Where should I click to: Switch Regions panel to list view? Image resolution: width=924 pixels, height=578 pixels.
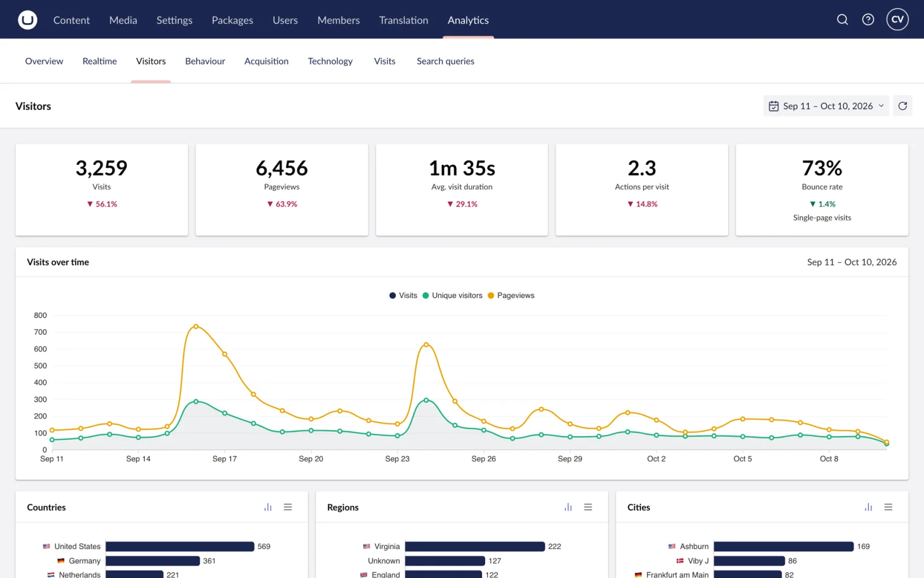pos(588,507)
